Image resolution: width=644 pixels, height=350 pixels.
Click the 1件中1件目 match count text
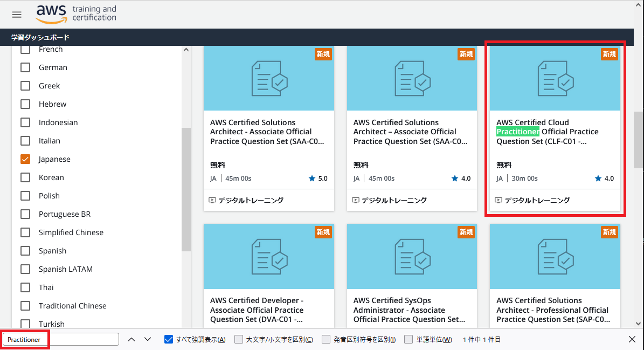click(x=481, y=339)
